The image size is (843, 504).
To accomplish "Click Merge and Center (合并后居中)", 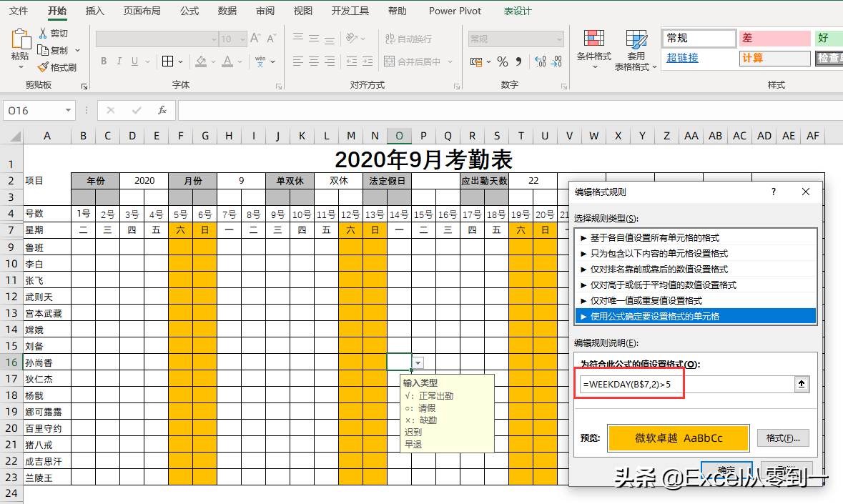I will click(413, 61).
